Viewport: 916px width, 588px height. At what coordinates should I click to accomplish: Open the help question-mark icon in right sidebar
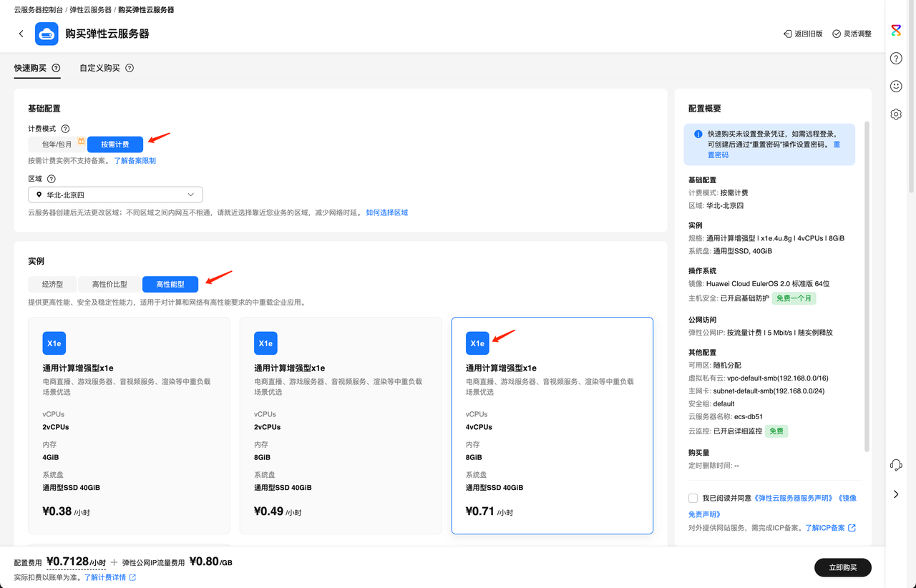click(x=895, y=58)
